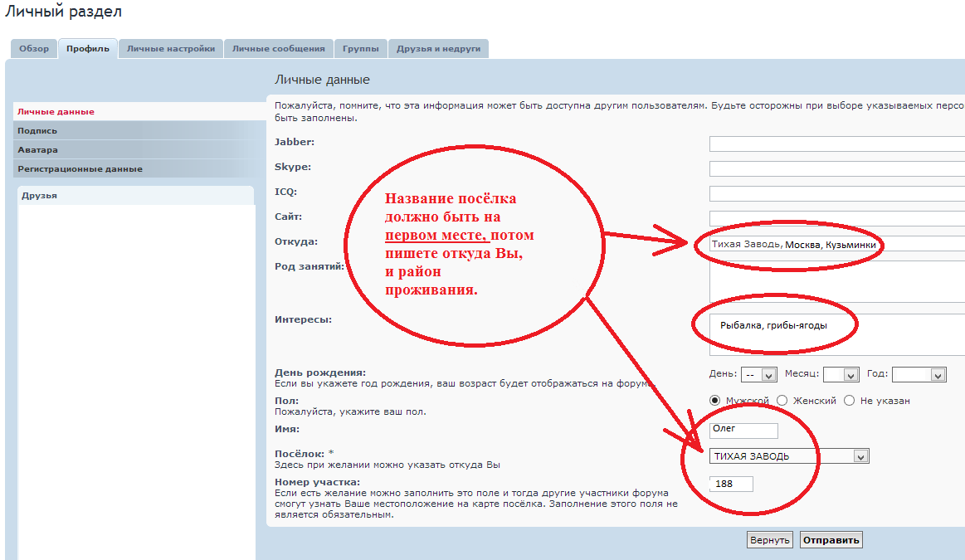The width and height of the screenshot is (965, 560).
Task: Switch to Друзья и недруги tab
Action: [x=438, y=49]
